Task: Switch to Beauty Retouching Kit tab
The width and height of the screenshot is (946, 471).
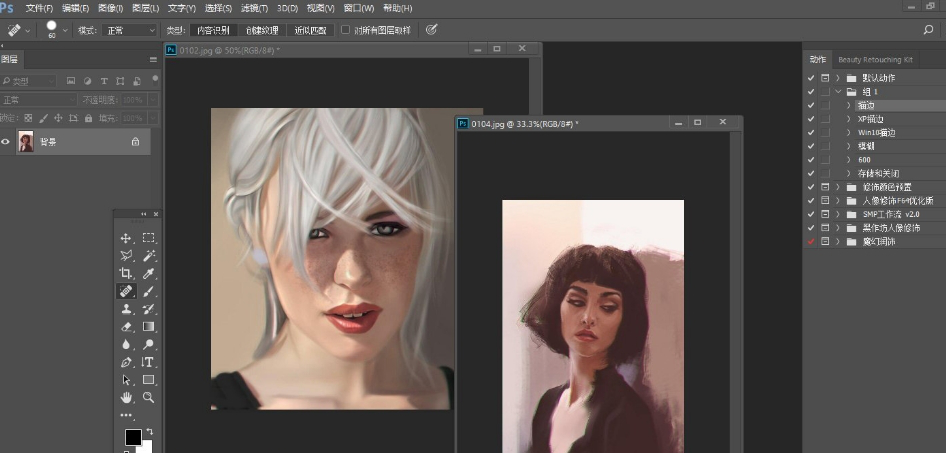Action: 875,60
